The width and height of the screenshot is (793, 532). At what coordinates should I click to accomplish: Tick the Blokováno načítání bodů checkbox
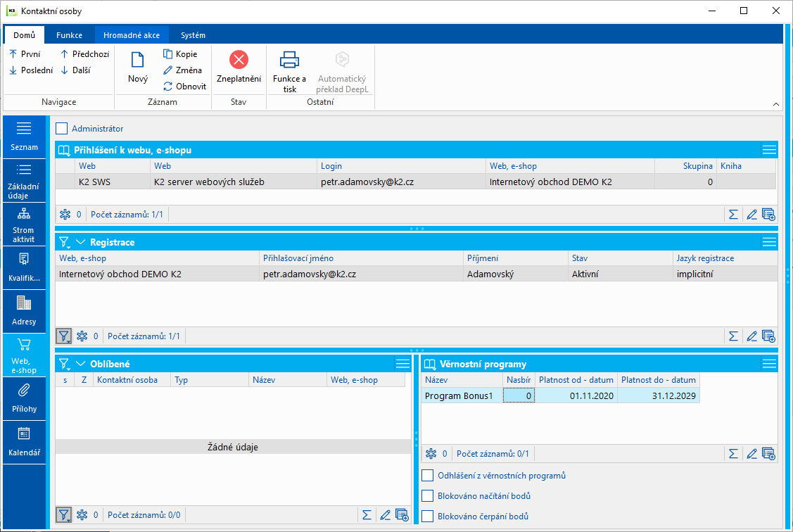click(x=428, y=496)
